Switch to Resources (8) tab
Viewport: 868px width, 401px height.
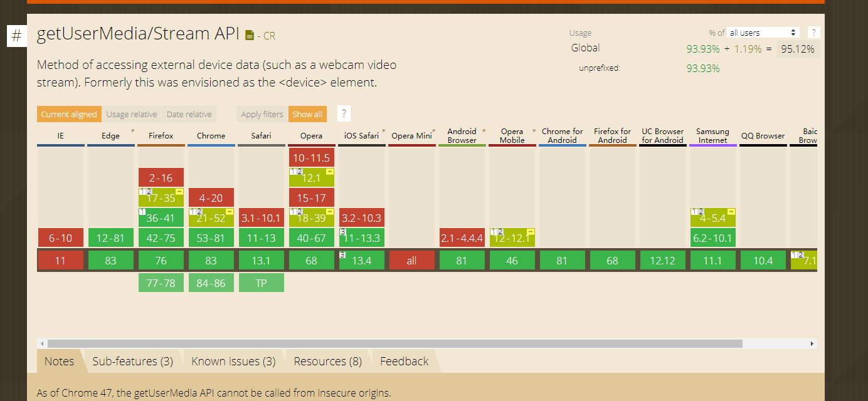[327, 362]
